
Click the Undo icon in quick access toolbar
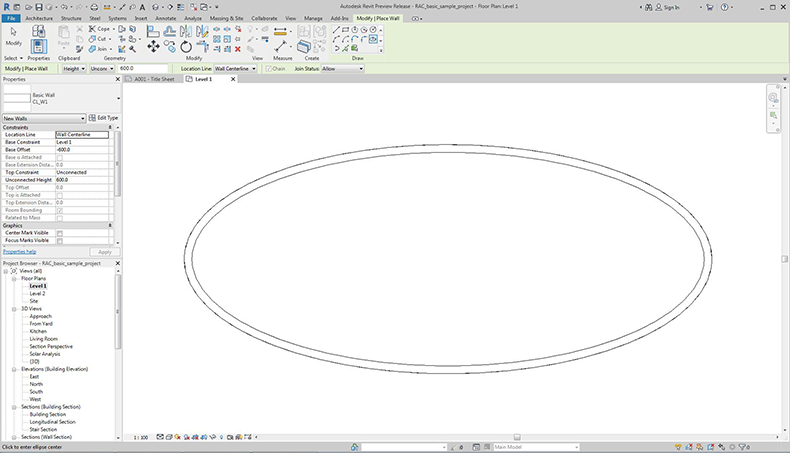tap(64, 7)
